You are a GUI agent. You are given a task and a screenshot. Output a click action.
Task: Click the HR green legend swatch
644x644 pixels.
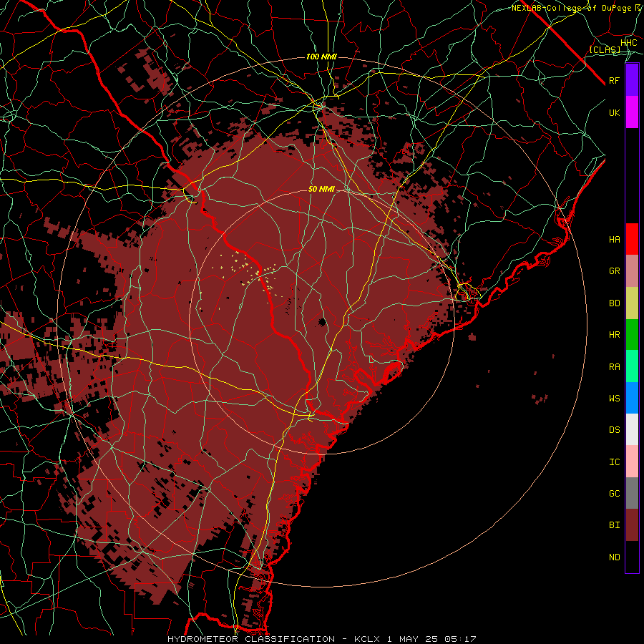pyautogui.click(x=632, y=334)
